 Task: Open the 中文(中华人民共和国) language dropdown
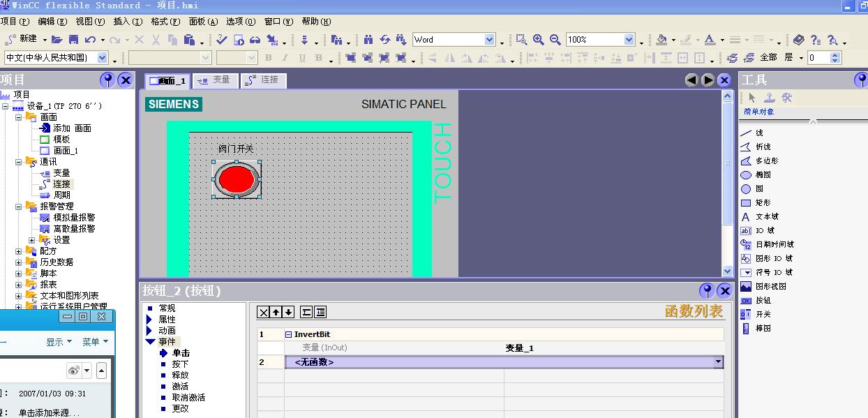pos(103,58)
